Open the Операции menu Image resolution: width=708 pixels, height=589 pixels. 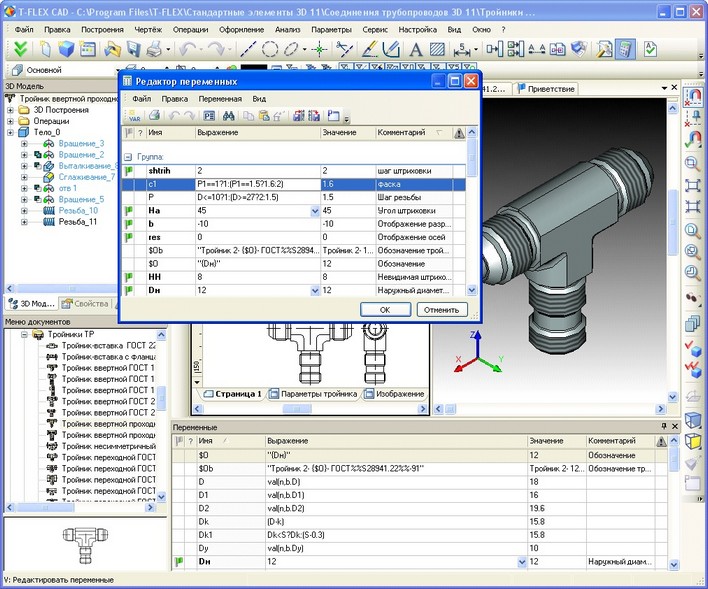(191, 29)
